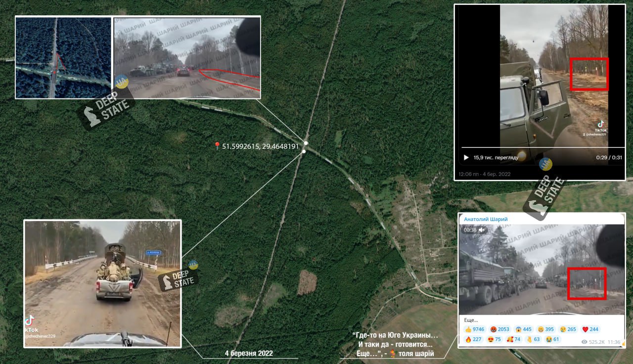The width and height of the screenshot is (633, 364).
Task: Click the OK hand reaction showing 63
Action: tap(533, 339)
